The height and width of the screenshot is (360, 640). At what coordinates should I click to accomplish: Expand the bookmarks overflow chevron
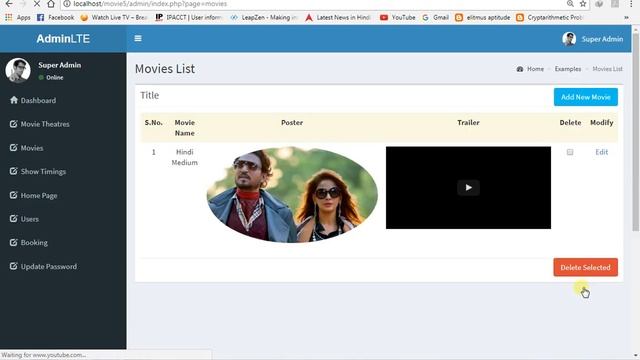626,18
